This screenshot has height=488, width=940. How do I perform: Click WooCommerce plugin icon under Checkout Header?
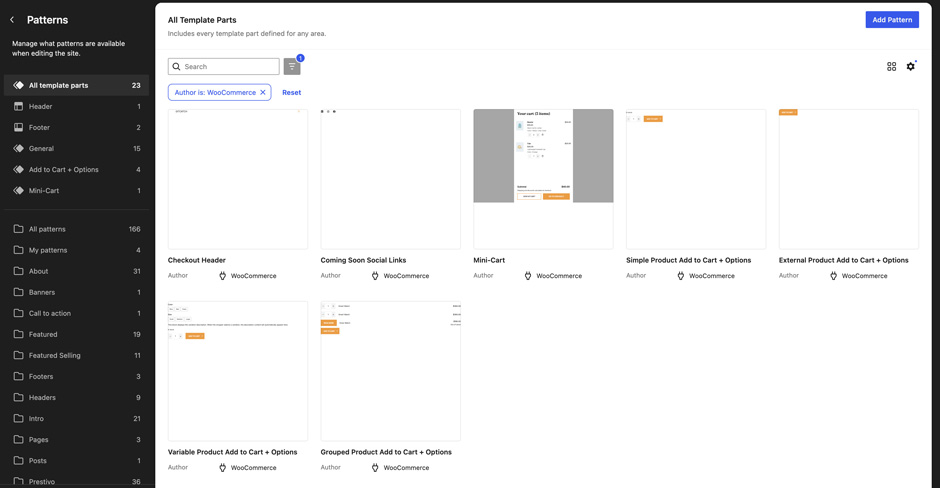coord(222,276)
